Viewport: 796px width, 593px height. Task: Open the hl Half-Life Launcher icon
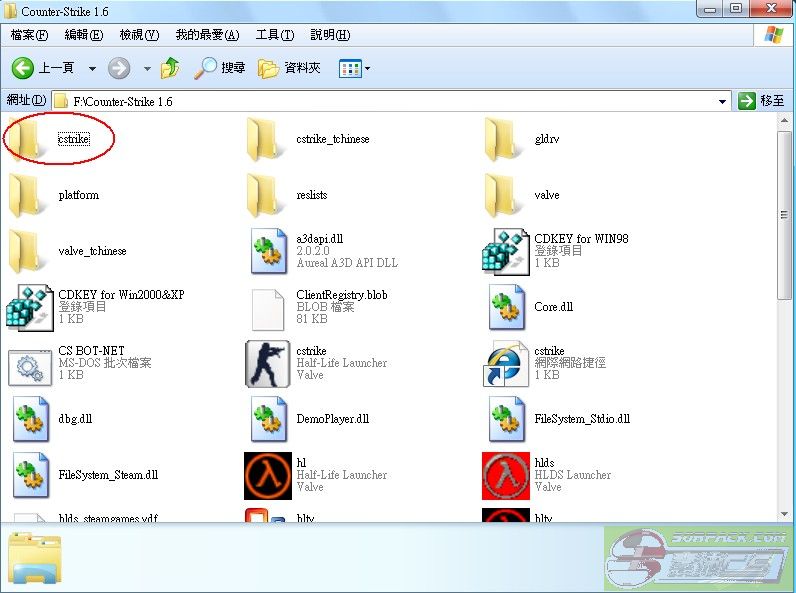click(267, 475)
